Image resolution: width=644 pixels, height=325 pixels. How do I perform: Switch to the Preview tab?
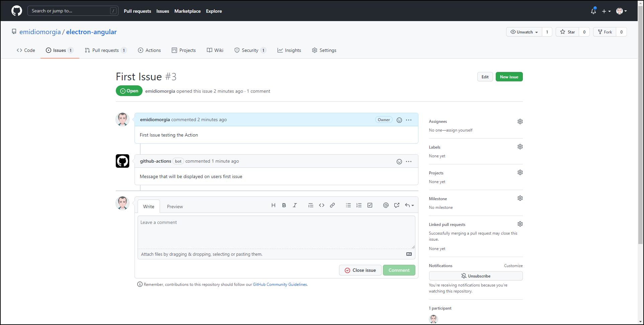tap(175, 207)
